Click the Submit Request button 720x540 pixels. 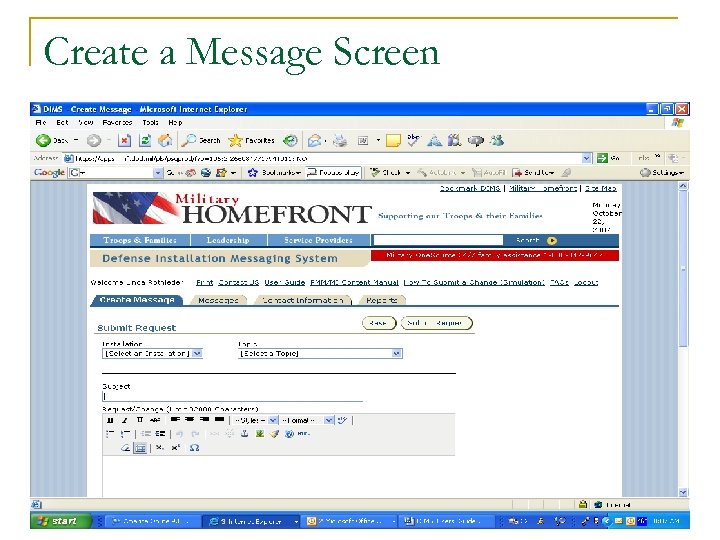[436, 323]
